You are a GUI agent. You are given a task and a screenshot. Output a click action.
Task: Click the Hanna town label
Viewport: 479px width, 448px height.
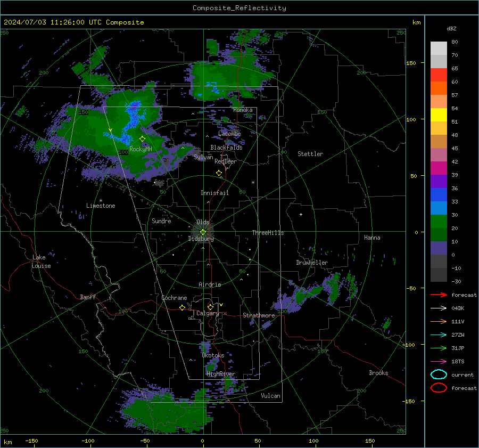tap(372, 238)
